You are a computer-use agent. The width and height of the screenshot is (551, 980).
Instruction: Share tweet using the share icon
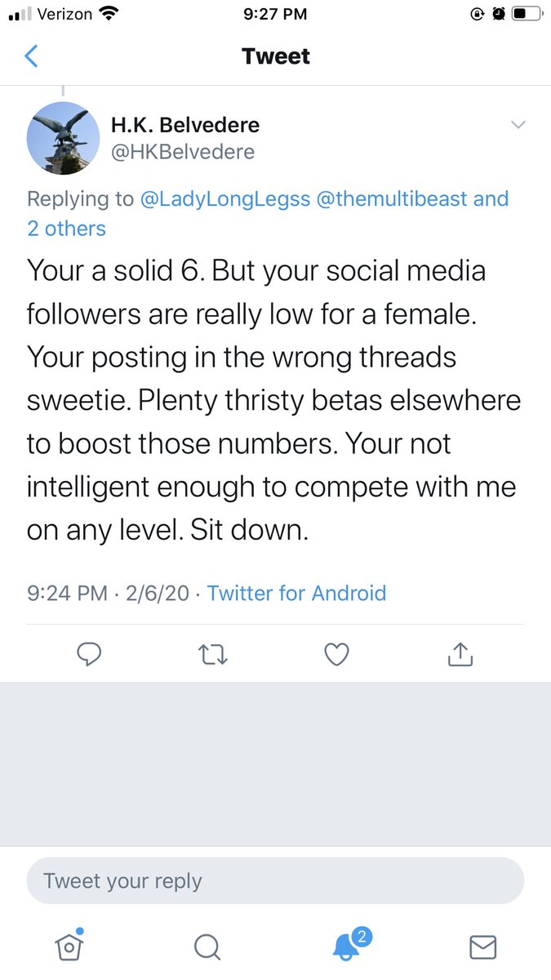pos(460,653)
